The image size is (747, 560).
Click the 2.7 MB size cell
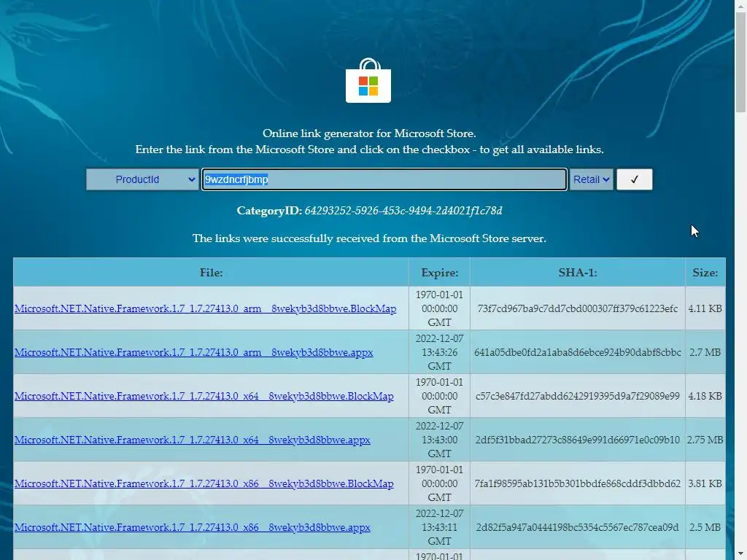[705, 352]
